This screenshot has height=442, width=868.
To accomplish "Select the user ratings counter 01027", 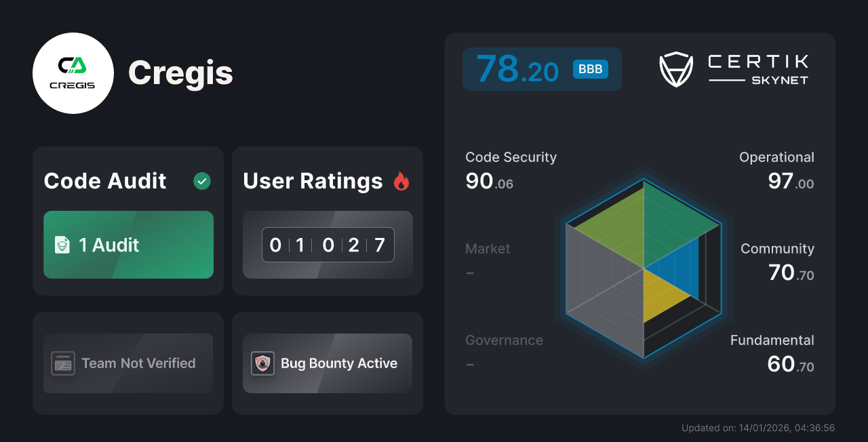I will tap(327, 245).
